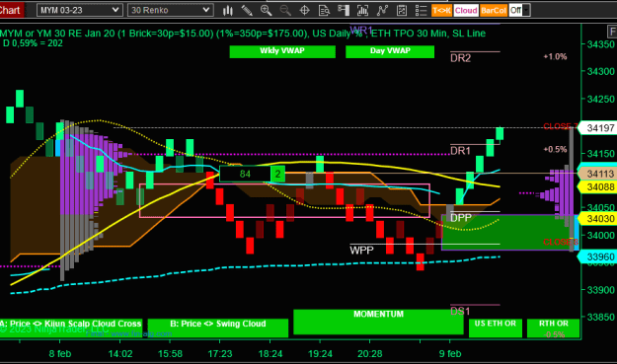Click the 8 feb date label
This screenshot has height=364, width=617.
click(x=60, y=354)
